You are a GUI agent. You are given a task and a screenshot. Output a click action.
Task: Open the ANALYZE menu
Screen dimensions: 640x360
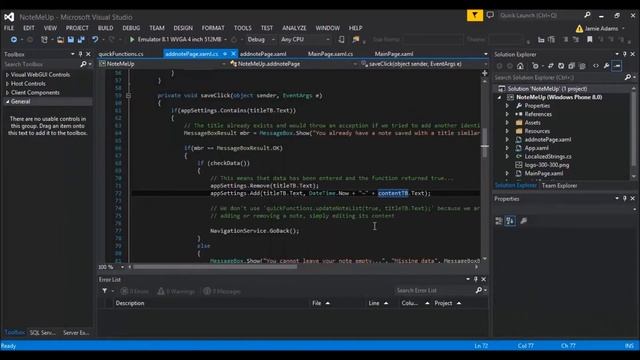pyautogui.click(x=294, y=28)
